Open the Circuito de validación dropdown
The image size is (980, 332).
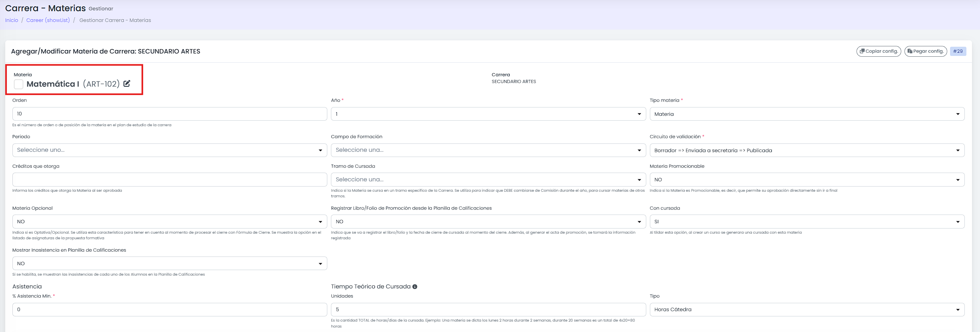(x=807, y=150)
